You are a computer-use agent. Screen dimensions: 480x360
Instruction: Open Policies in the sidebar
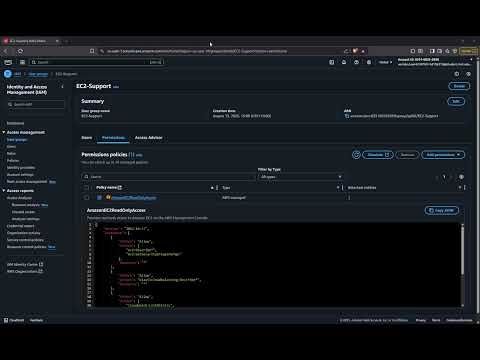click(x=13, y=161)
